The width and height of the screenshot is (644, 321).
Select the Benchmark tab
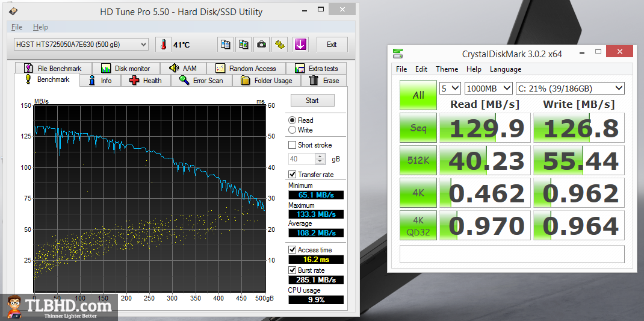(x=47, y=79)
